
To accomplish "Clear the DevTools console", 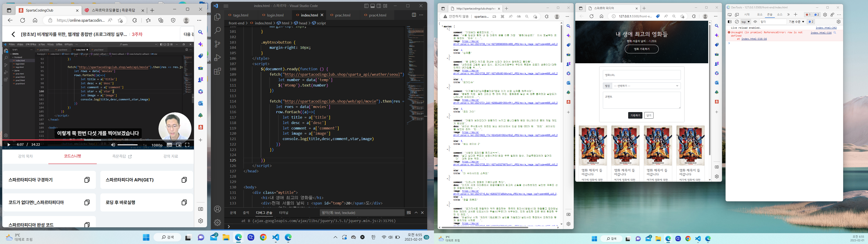I will [x=737, y=22].
